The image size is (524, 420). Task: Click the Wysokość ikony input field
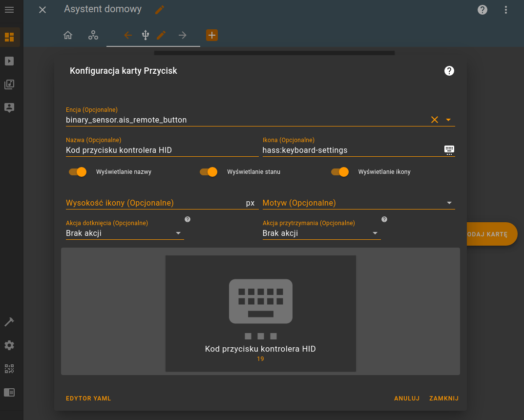coord(162,203)
